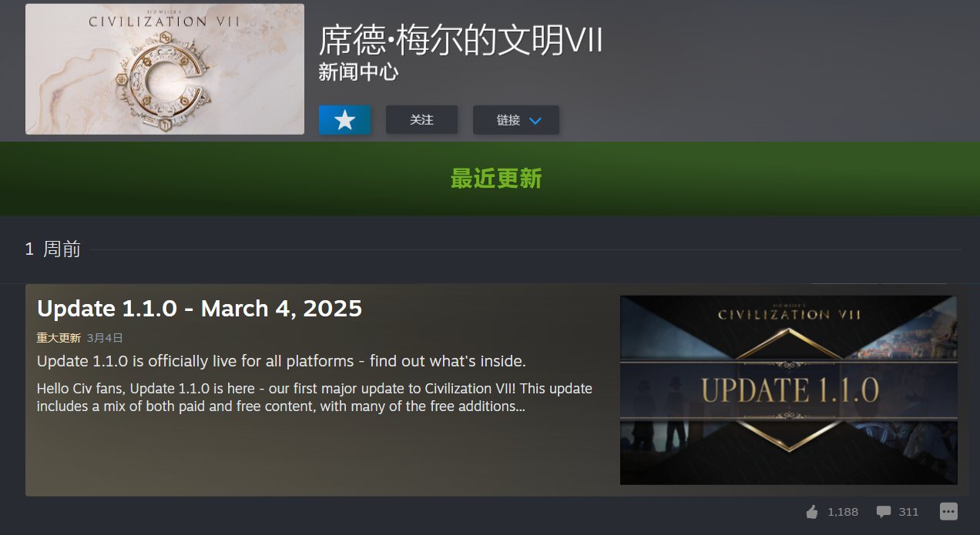Click the 3月4日 post date
Screen dimensions: 980x535
[x=105, y=338]
